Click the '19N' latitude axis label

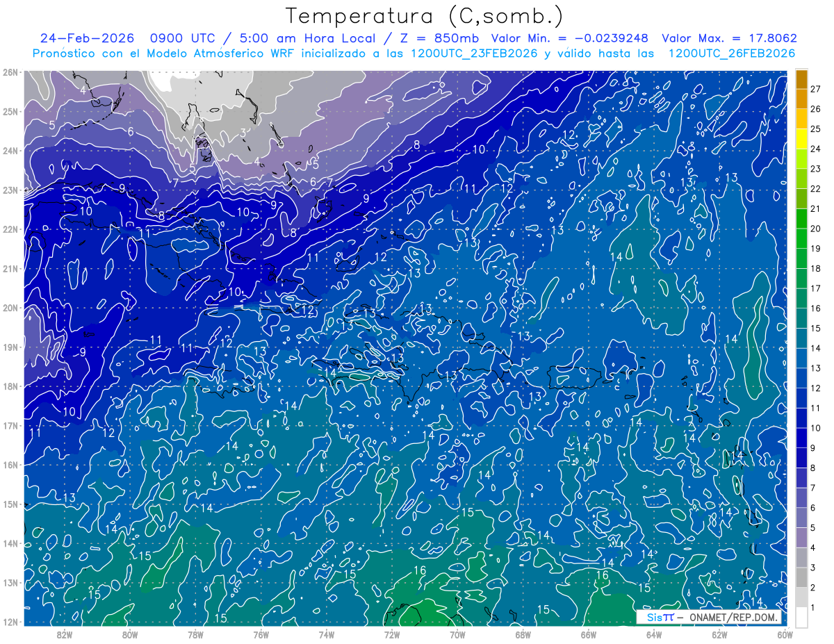(x=11, y=347)
